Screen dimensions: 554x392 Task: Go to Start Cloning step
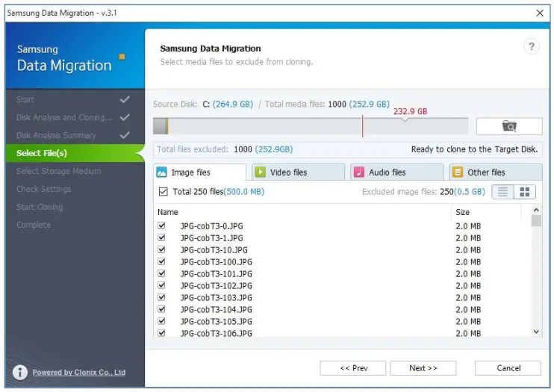(40, 207)
